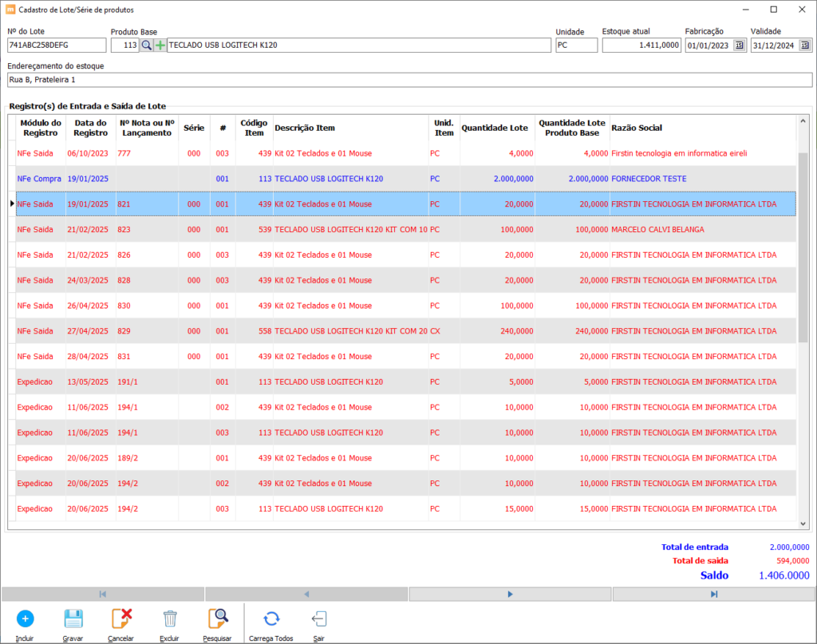
Task: Open the Fabricação date calendar picker
Action: click(x=739, y=45)
